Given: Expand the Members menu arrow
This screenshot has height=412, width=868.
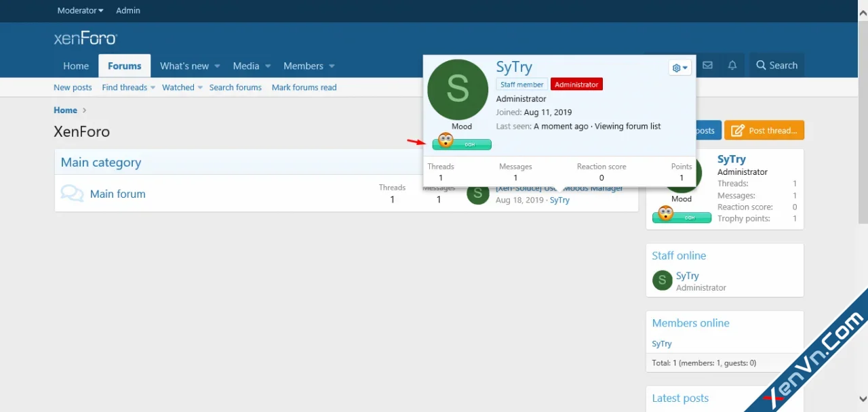Looking at the screenshot, I should coord(332,66).
